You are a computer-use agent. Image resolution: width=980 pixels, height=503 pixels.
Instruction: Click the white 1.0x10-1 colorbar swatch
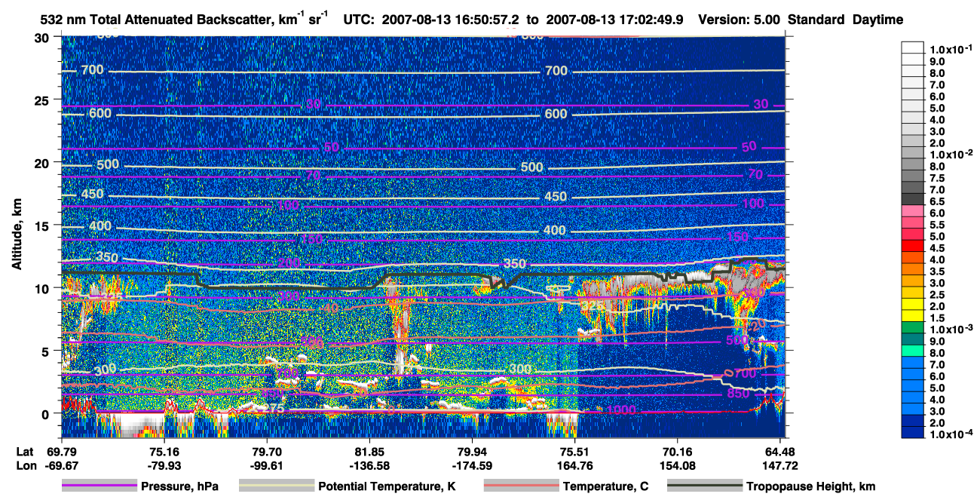[x=913, y=48]
